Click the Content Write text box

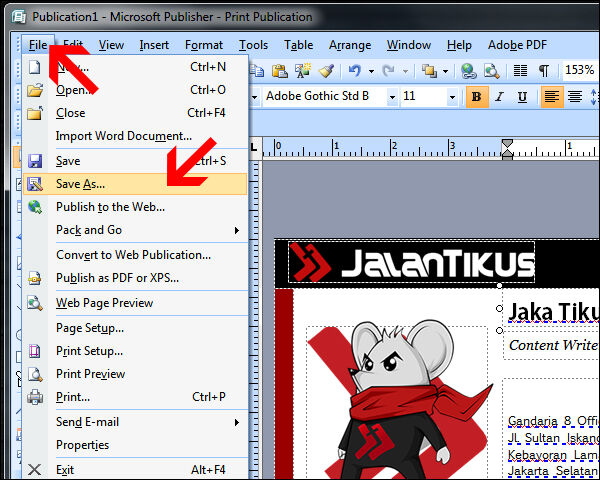point(551,346)
